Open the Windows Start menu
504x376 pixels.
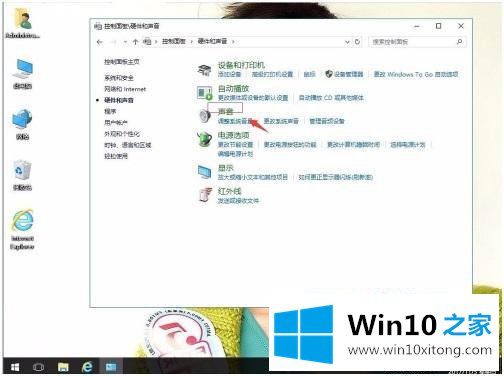click(15, 367)
